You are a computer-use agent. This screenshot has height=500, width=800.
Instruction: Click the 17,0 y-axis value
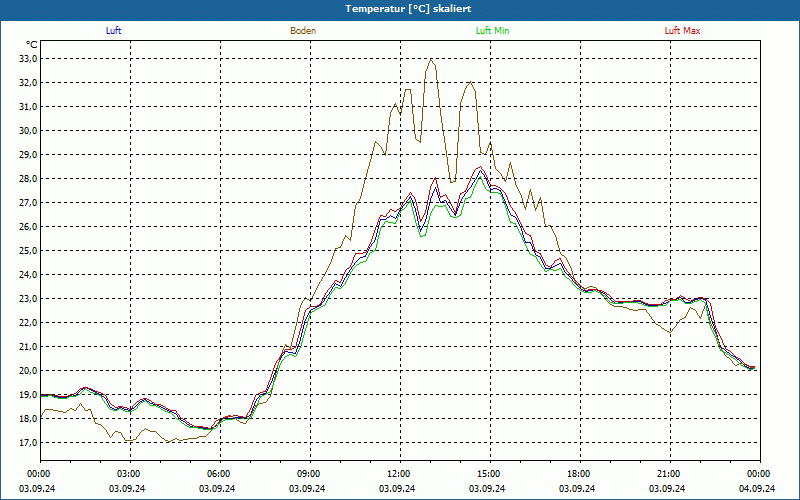pos(29,442)
